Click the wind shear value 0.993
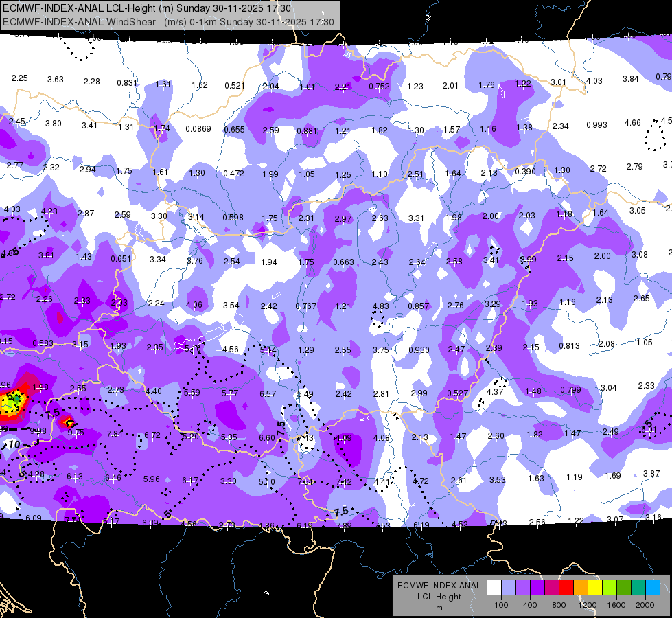 [x=596, y=125]
